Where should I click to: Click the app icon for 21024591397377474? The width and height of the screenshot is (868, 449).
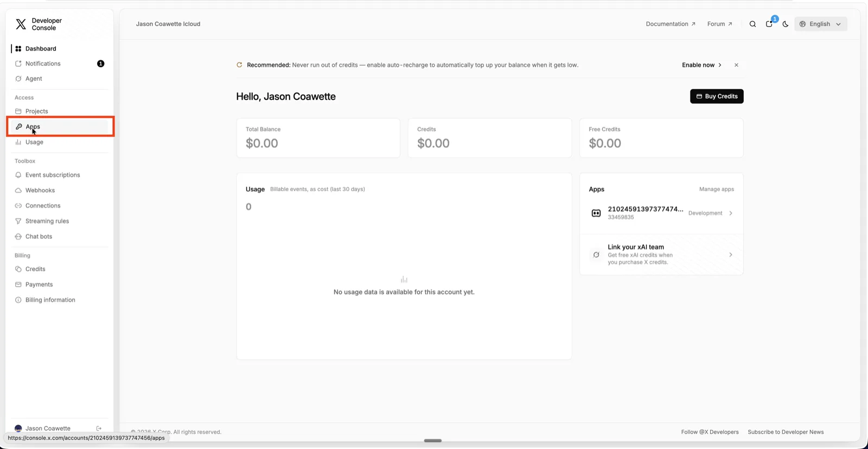pos(596,213)
